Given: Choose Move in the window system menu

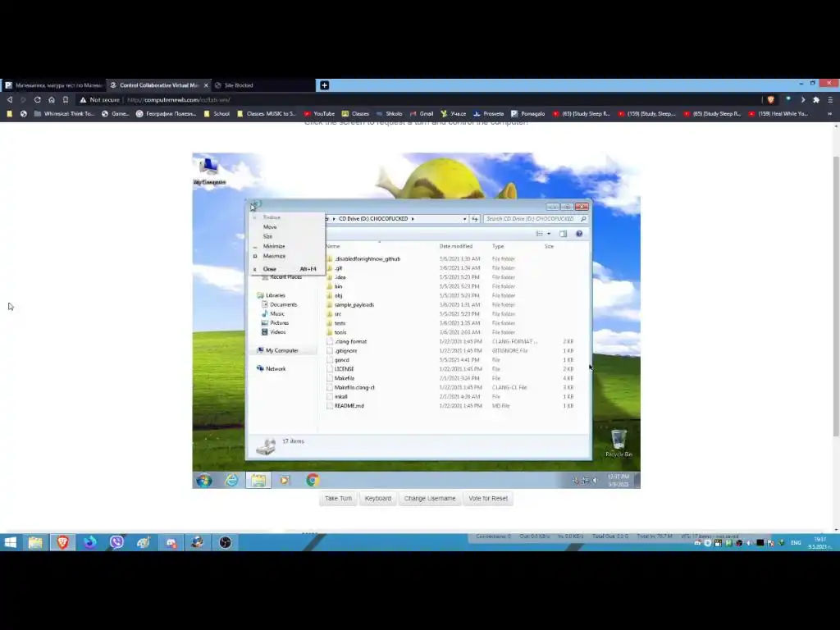Looking at the screenshot, I should point(270,226).
